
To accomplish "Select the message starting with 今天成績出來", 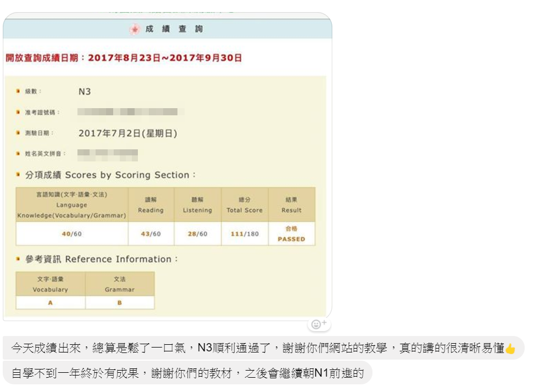I will (x=258, y=348).
